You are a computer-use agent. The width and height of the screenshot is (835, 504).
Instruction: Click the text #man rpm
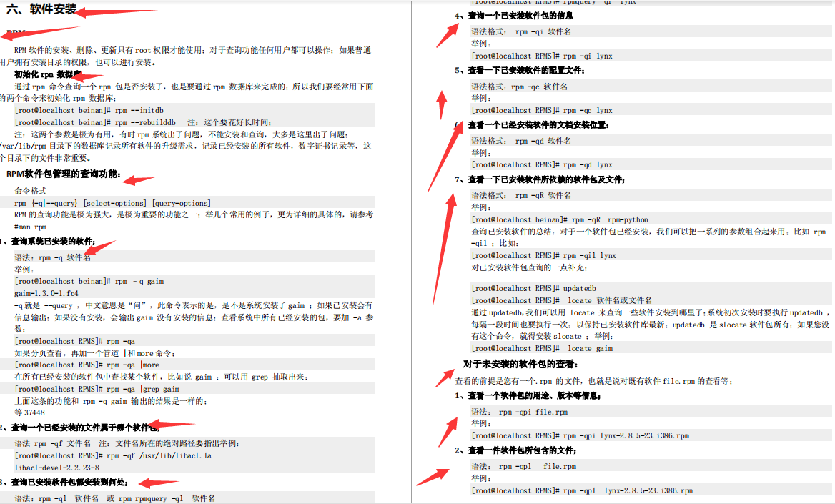point(30,227)
